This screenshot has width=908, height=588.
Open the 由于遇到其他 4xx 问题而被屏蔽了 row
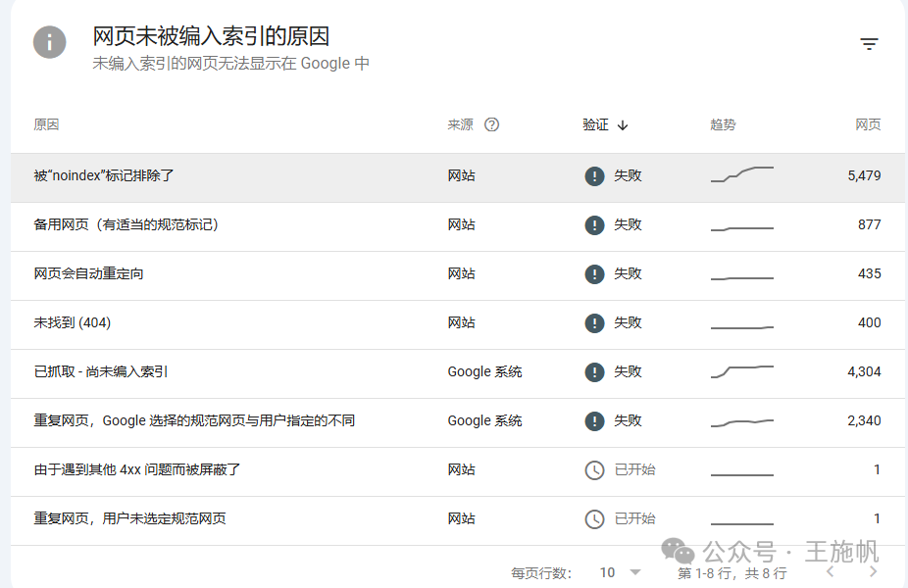click(x=458, y=471)
